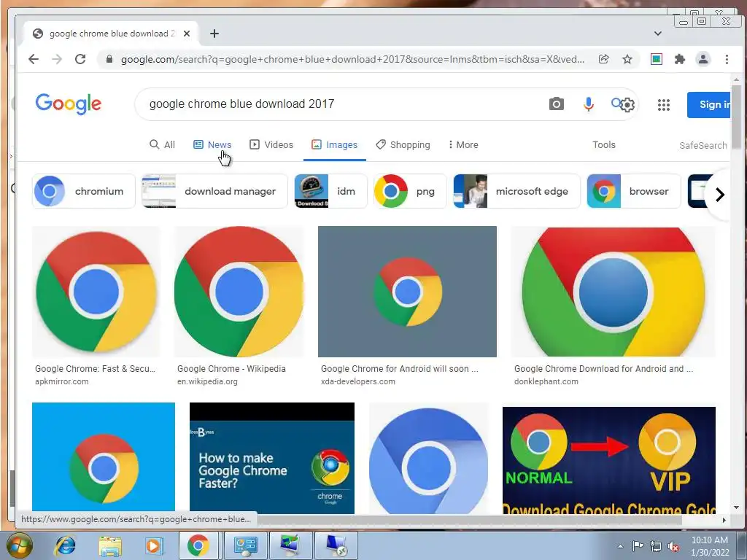Open the blue Chromium logo thumbnail
Screen dimensions: 747x560
429,458
